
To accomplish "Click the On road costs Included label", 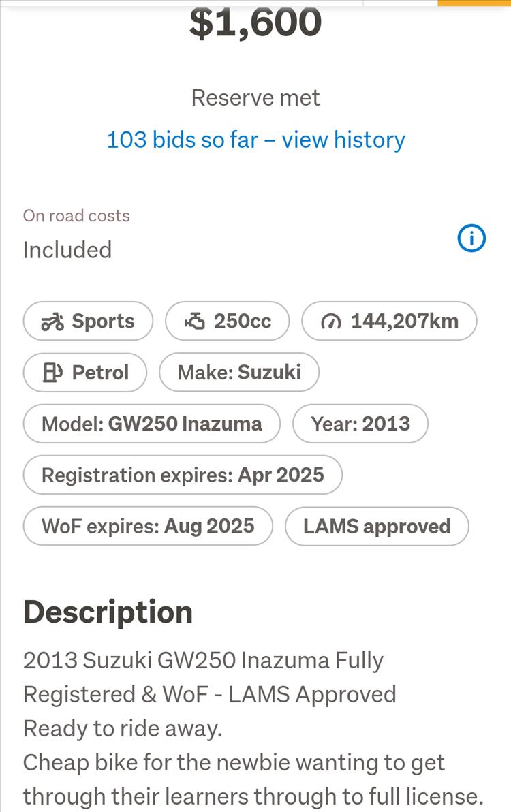I will 76,234.
